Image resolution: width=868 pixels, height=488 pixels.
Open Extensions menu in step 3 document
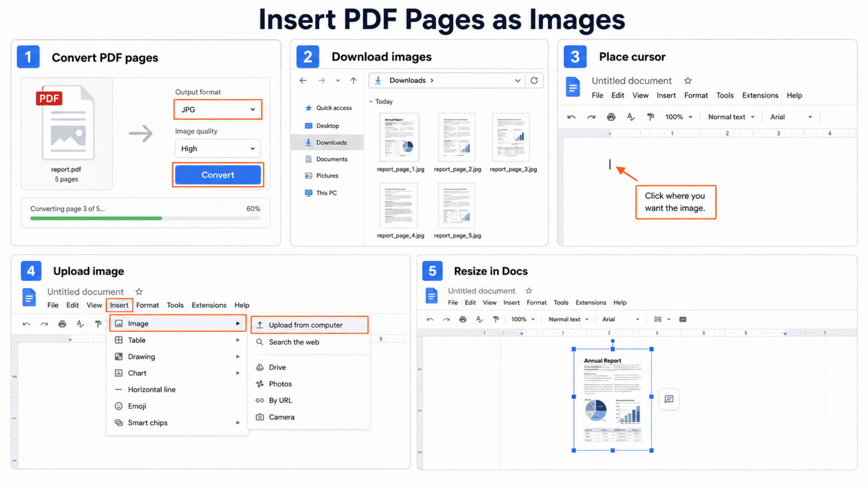(x=760, y=95)
